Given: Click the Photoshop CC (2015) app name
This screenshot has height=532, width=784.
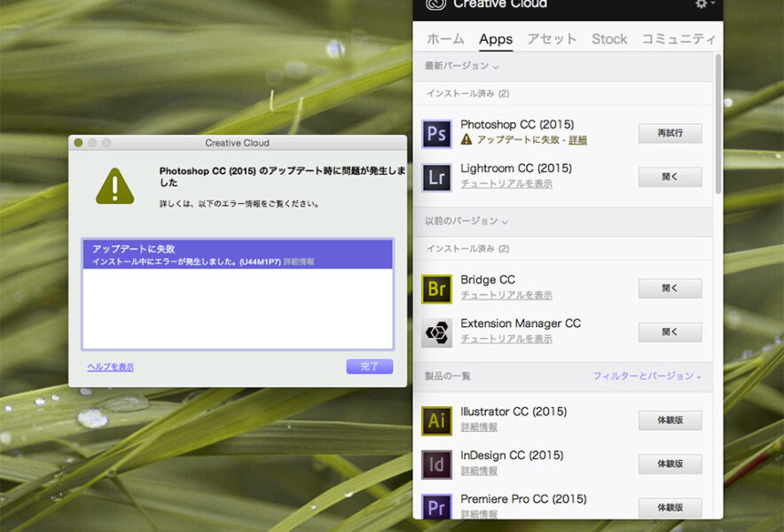Looking at the screenshot, I should point(517,124).
